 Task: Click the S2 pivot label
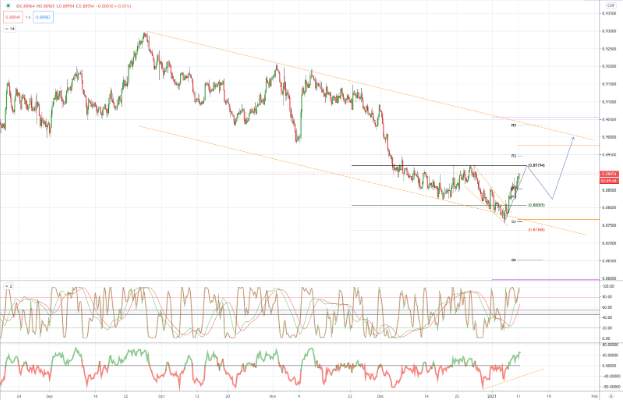pyautogui.click(x=513, y=260)
